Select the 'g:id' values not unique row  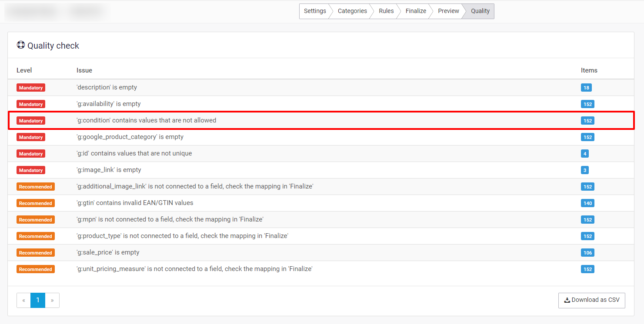(134, 153)
